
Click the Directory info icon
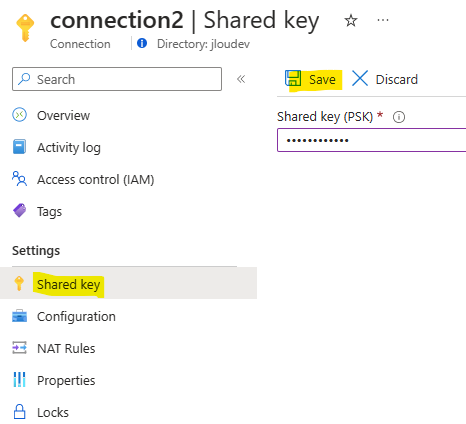point(142,43)
